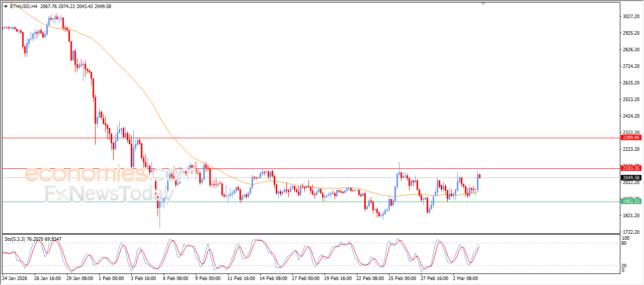Viewport: 644px width, 285px height.
Task: Click the 2523.20 price axis label
Action: click(x=631, y=99)
